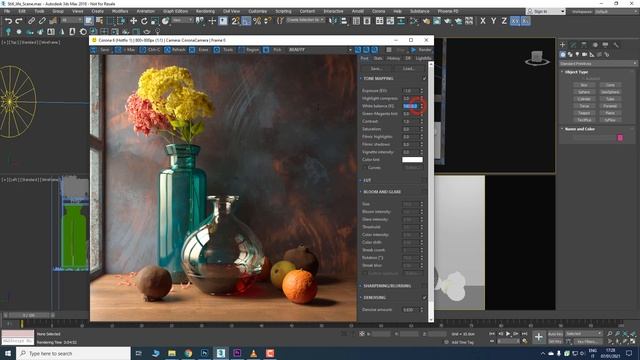The image size is (640, 360).
Task: Collapse the Object Type rollout
Action: click(x=562, y=72)
